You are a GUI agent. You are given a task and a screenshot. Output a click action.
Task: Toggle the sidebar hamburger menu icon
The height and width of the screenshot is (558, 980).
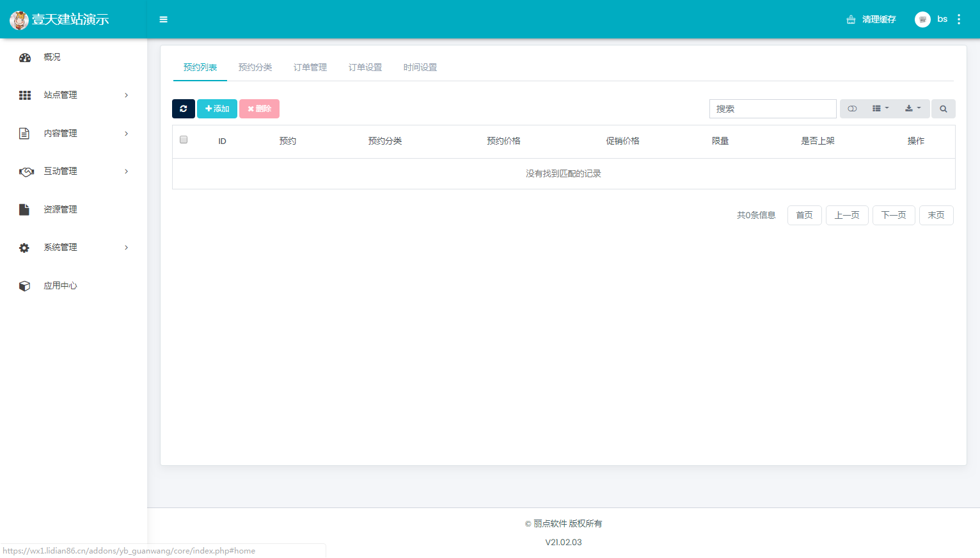pos(164,20)
